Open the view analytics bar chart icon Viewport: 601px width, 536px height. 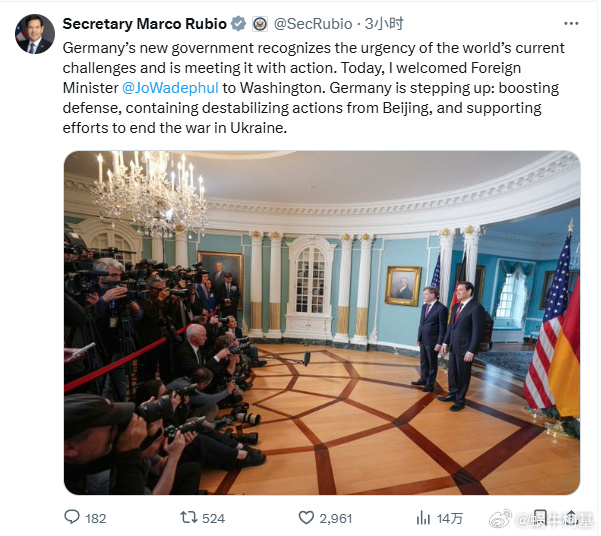(423, 518)
